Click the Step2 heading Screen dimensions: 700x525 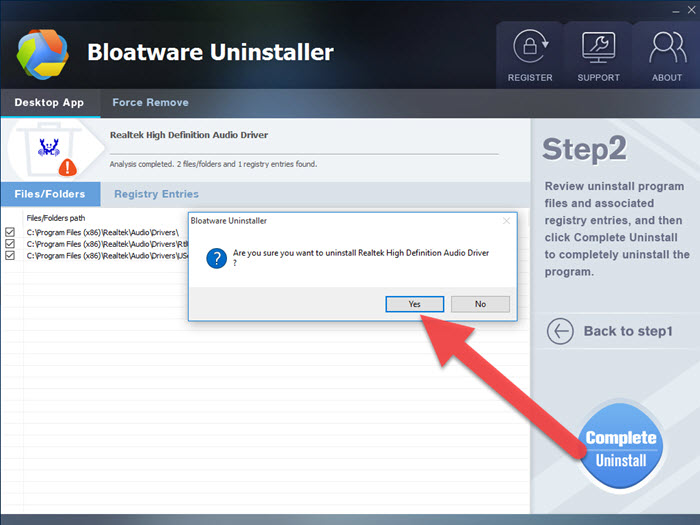584,149
